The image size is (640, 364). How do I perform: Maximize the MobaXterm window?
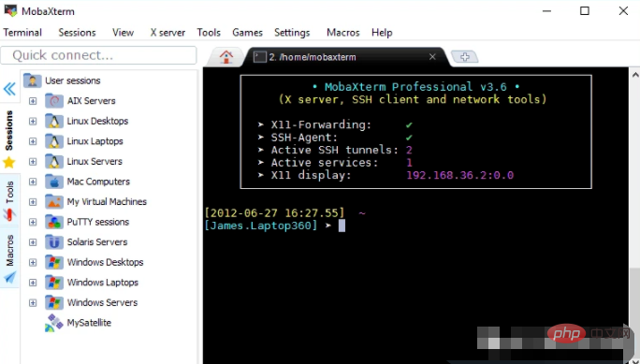585,11
